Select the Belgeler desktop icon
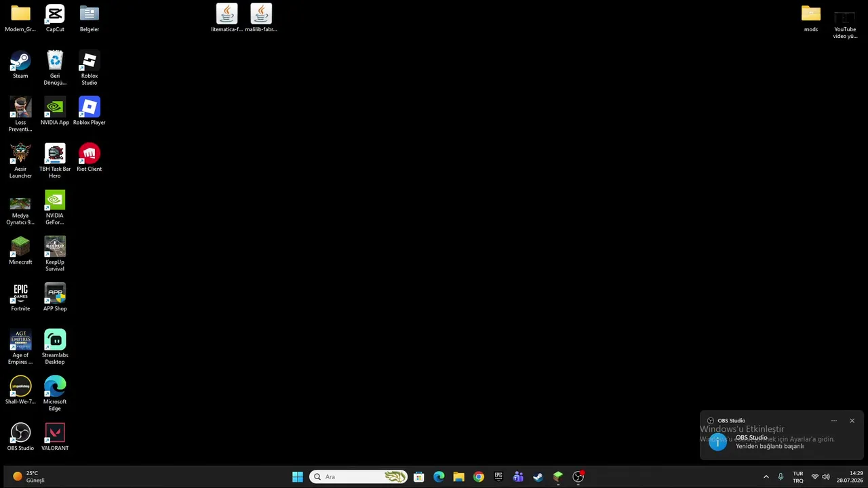Viewport: 868px width, 488px height. 90,18
